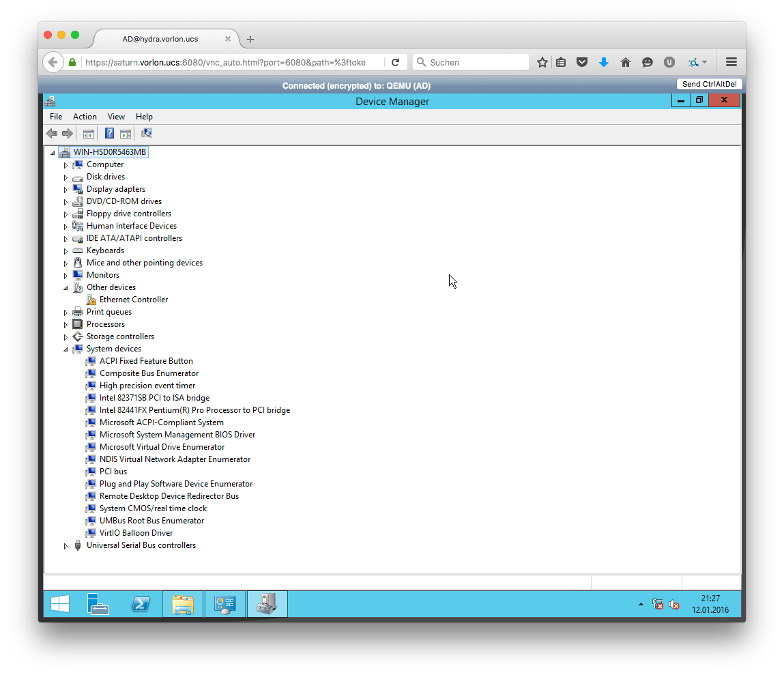
Task: Expand the Display adapters node
Action: (x=66, y=189)
